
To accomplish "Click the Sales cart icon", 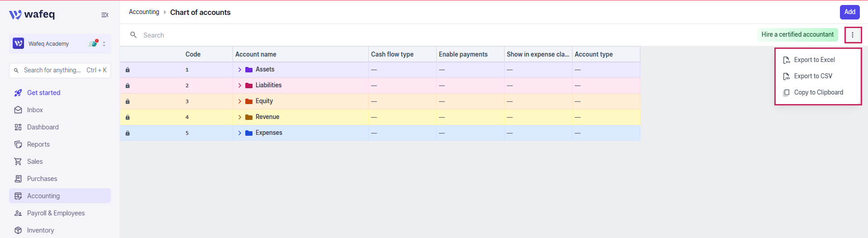I will coord(18,162).
